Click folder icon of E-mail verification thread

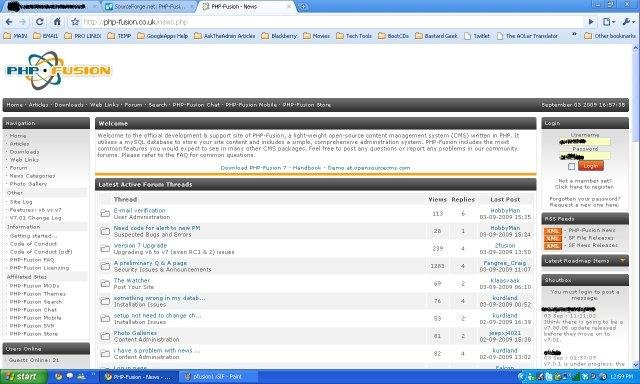pyautogui.click(x=105, y=213)
